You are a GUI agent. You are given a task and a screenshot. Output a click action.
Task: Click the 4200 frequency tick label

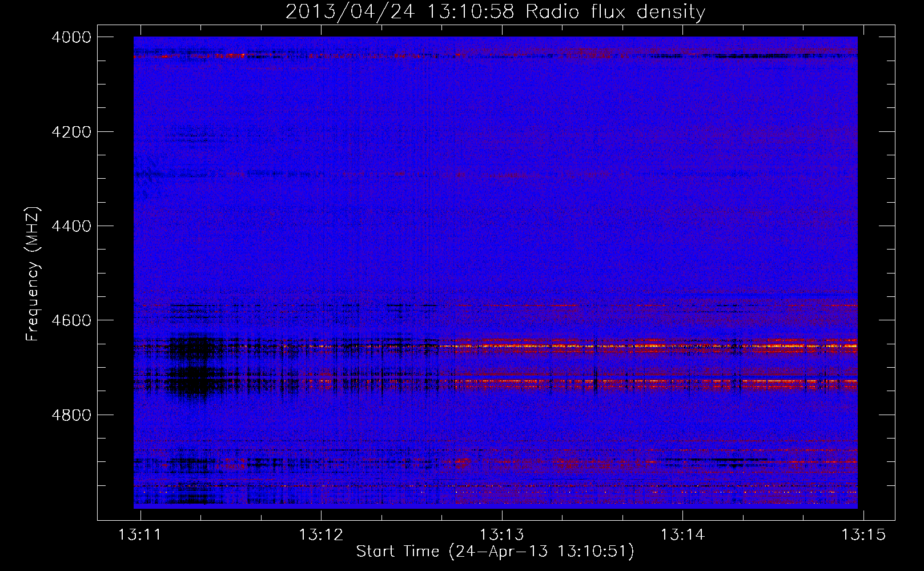coord(71,132)
